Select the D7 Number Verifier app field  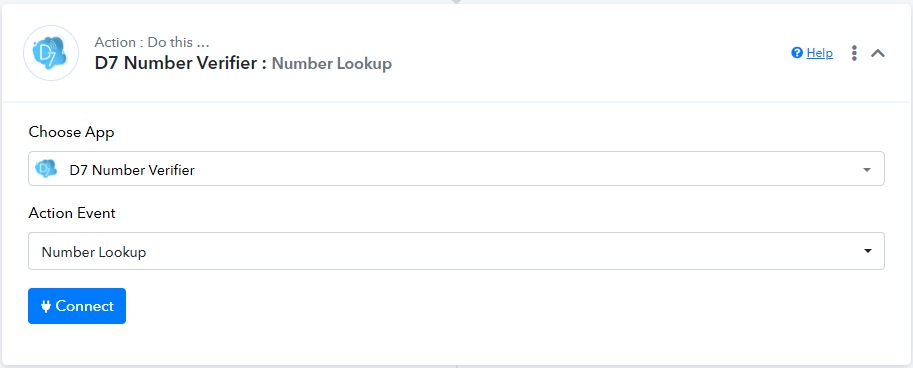coord(456,169)
